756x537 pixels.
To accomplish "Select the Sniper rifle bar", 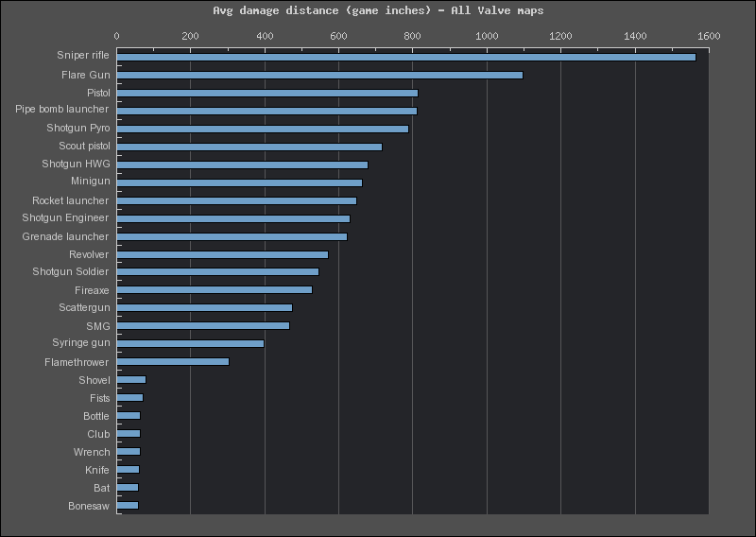I will tap(406, 58).
